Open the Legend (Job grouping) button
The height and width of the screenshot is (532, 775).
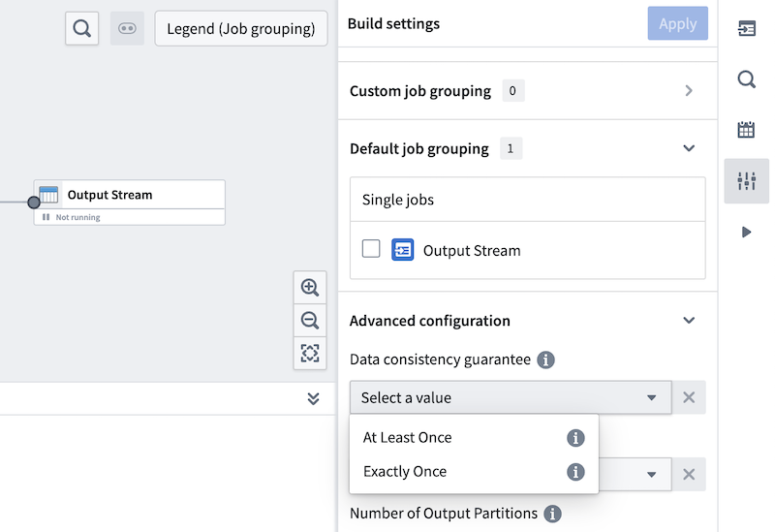241,28
